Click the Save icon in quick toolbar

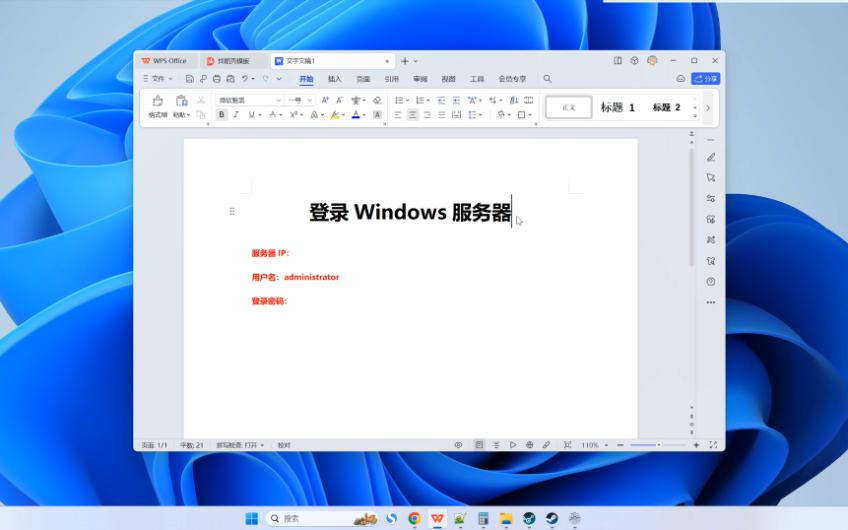(x=189, y=79)
